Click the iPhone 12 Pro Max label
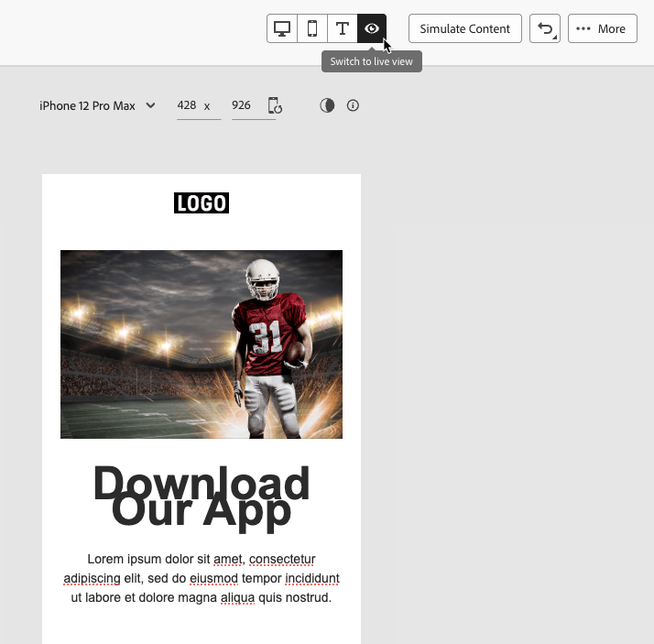 pos(87,106)
